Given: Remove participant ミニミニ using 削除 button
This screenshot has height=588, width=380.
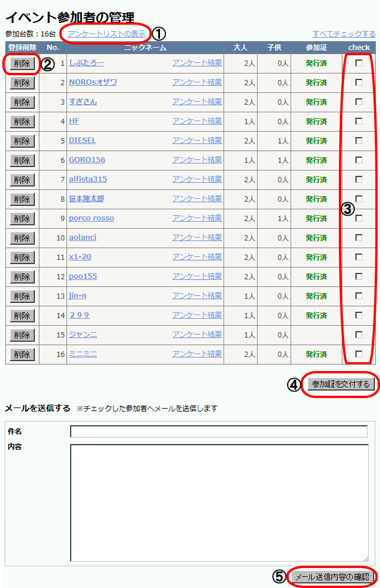Looking at the screenshot, I should [22, 355].
